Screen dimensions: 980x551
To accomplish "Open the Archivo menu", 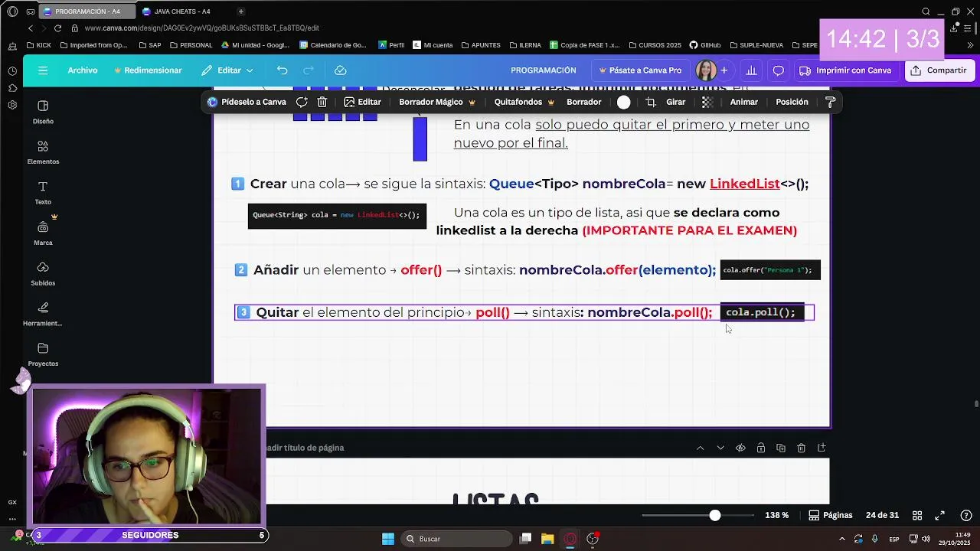I will pyautogui.click(x=83, y=70).
